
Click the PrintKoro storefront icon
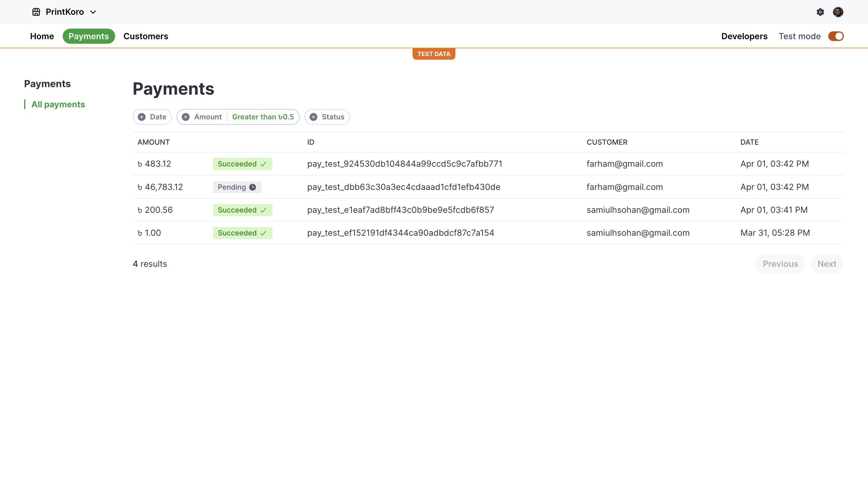[36, 11]
